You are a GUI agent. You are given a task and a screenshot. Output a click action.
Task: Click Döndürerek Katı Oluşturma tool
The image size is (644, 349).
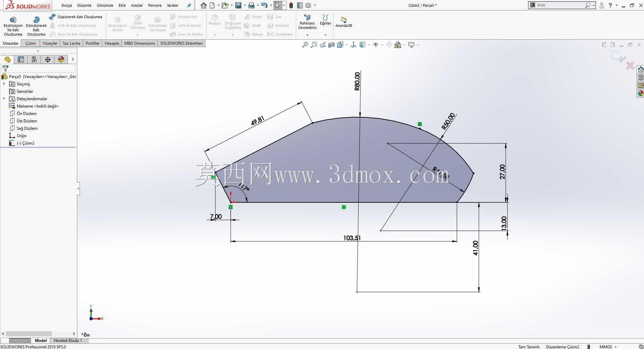pos(36,26)
